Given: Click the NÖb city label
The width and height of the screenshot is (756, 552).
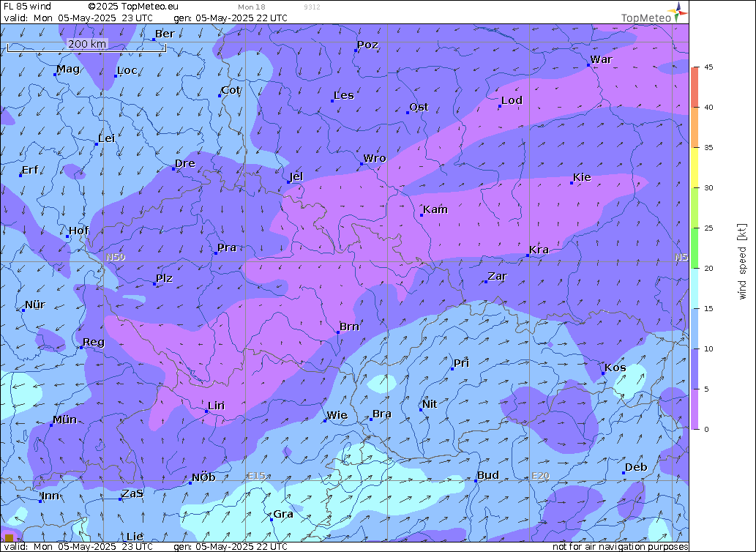Looking at the screenshot, I should (x=203, y=478).
